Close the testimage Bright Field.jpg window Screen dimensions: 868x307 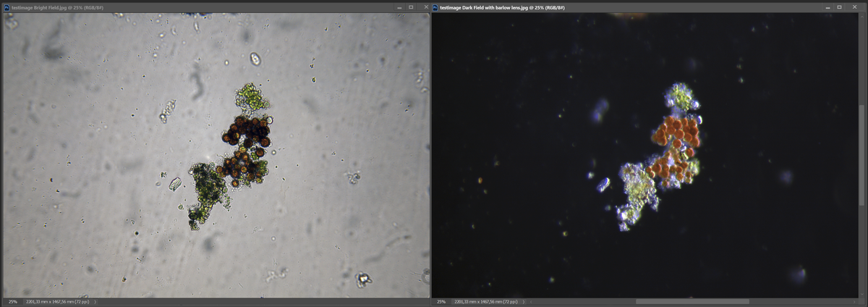pos(423,7)
